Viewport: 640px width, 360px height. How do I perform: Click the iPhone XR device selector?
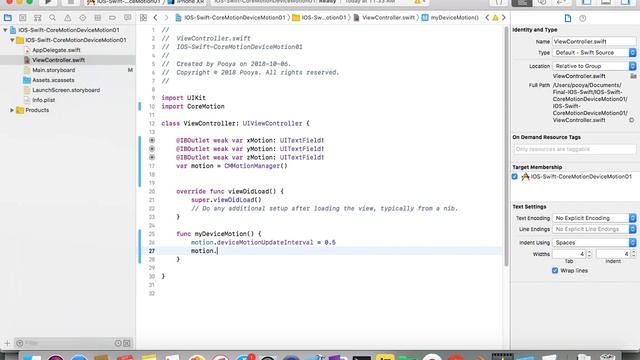pyautogui.click(x=186, y=2)
